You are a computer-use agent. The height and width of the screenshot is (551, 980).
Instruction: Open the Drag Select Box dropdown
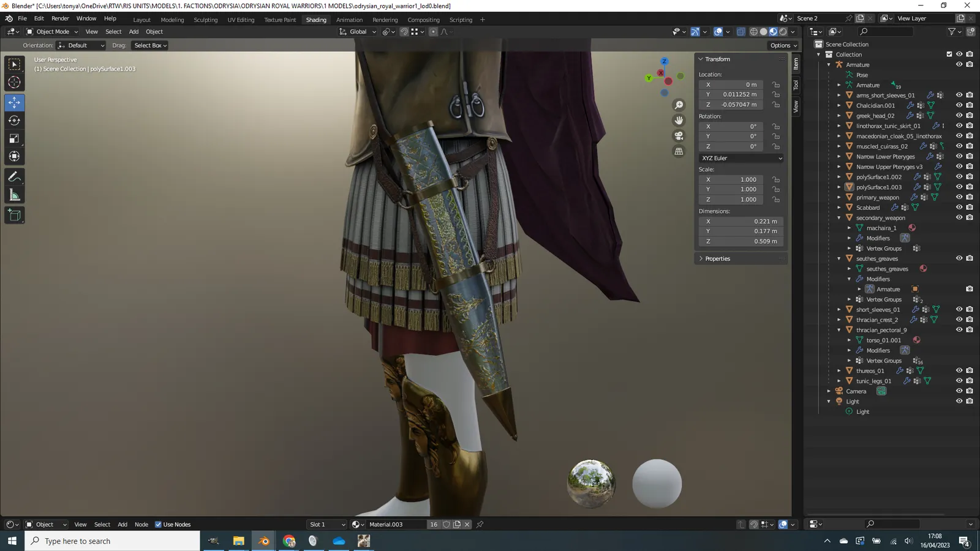(150, 45)
